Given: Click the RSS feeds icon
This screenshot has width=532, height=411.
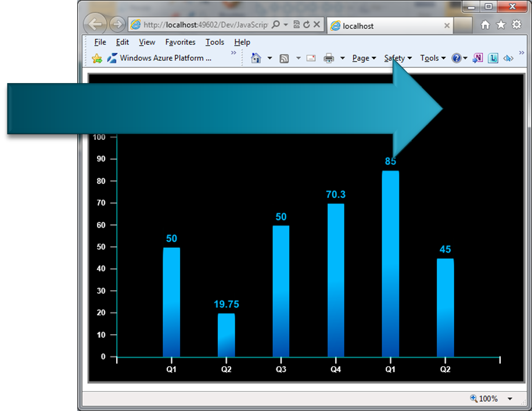Looking at the screenshot, I should (x=284, y=59).
